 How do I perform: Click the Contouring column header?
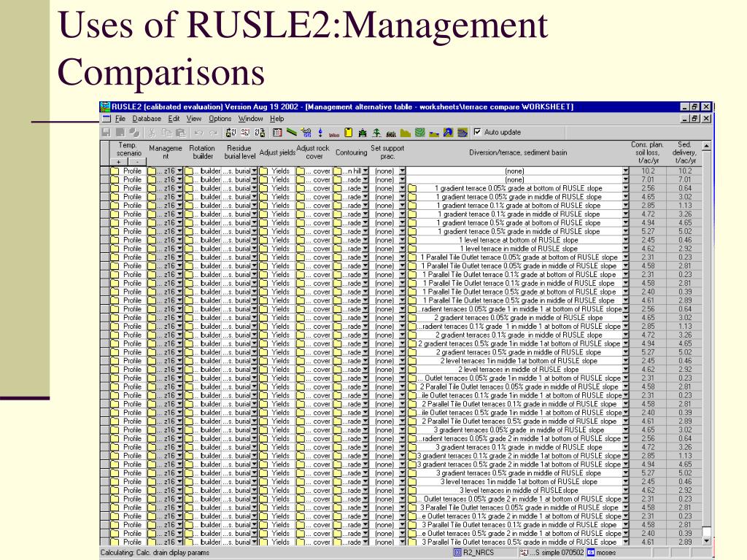351,152
